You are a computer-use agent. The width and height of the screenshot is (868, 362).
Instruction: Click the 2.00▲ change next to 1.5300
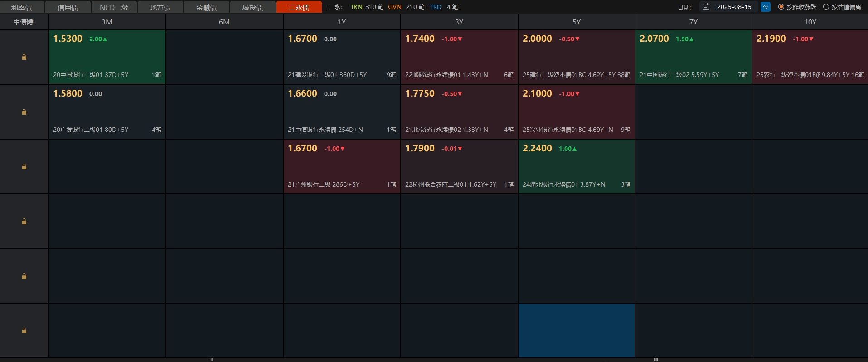[98, 39]
